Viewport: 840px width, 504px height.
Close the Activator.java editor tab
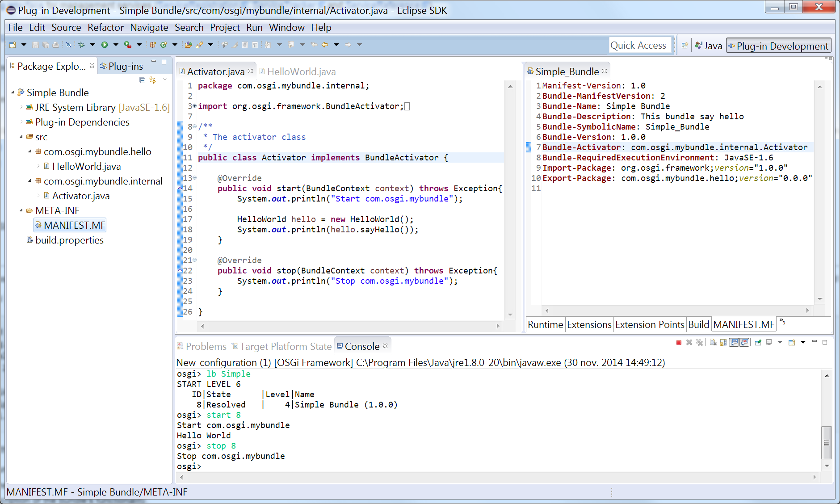251,71
